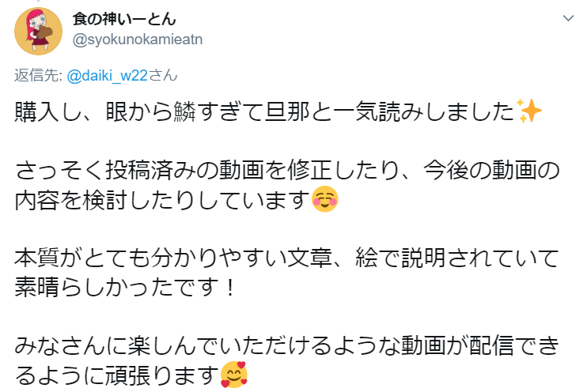Click the るように頑張ります closing line

click(131, 375)
